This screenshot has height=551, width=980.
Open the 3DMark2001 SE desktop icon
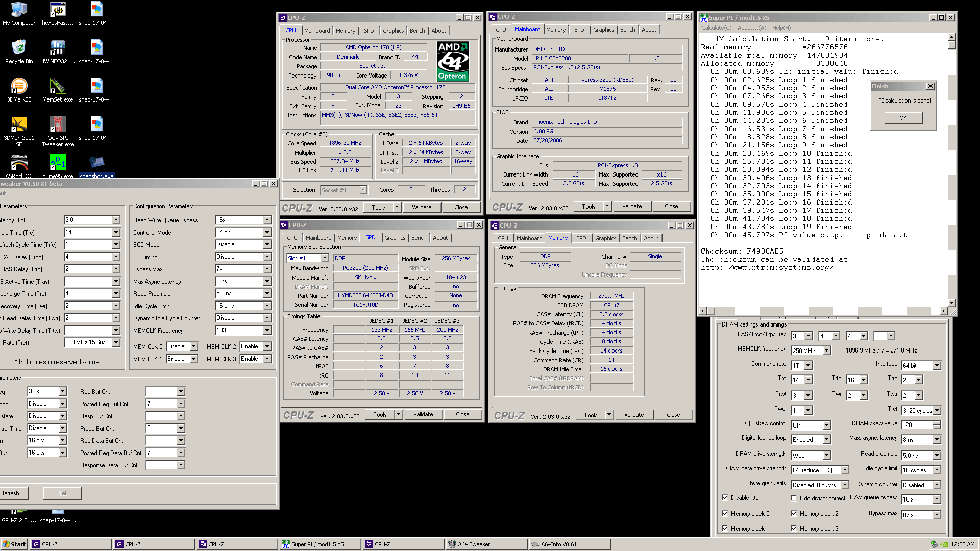(x=19, y=125)
